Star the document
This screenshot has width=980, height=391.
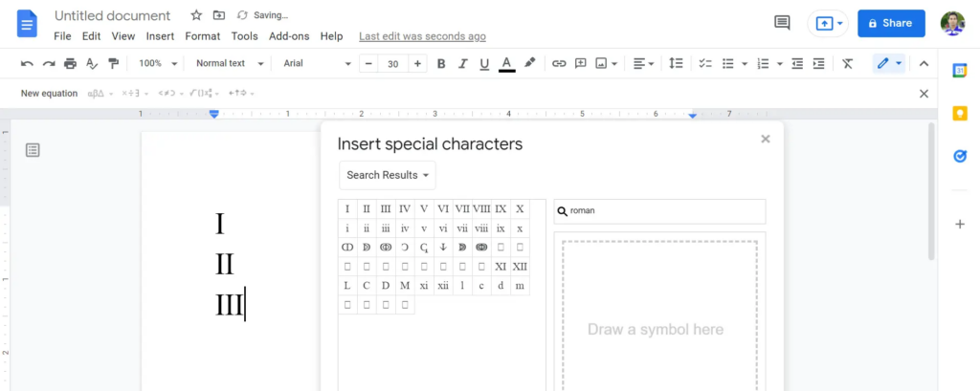(x=196, y=15)
